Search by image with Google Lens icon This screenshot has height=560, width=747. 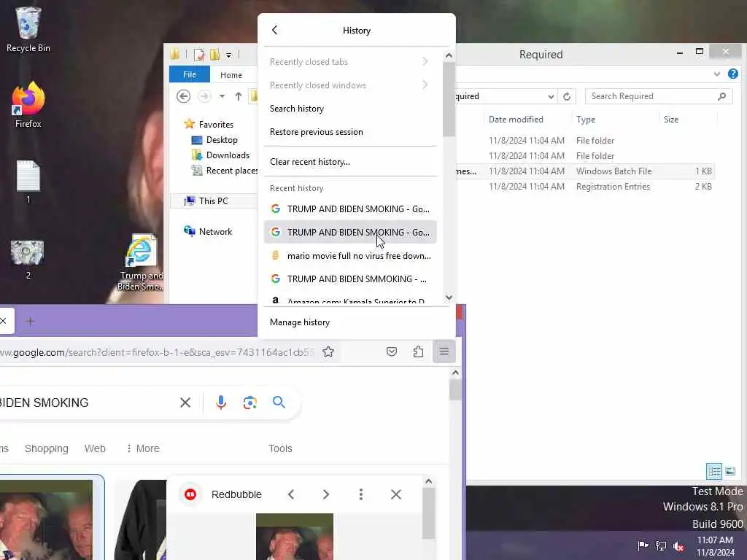coord(249,402)
